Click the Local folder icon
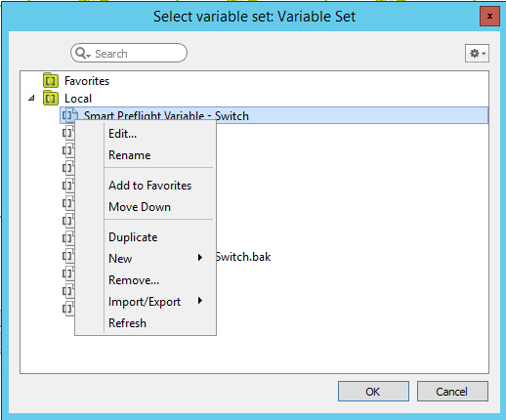 point(51,98)
